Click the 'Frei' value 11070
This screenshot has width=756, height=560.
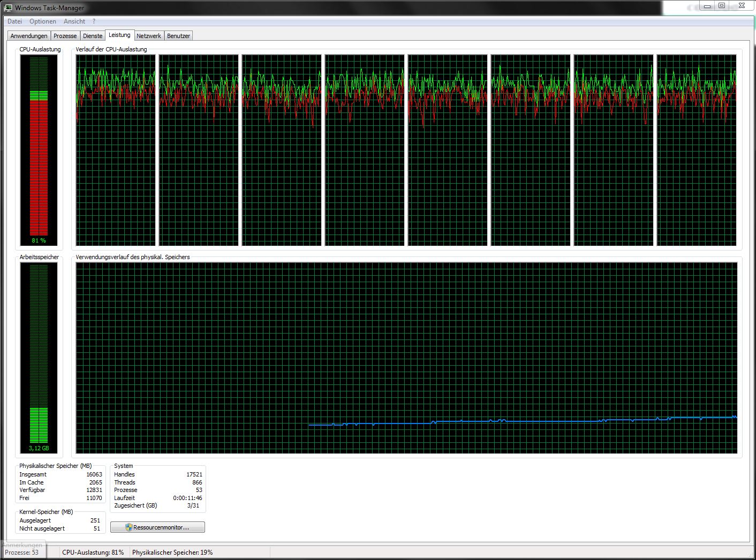pyautogui.click(x=94, y=498)
